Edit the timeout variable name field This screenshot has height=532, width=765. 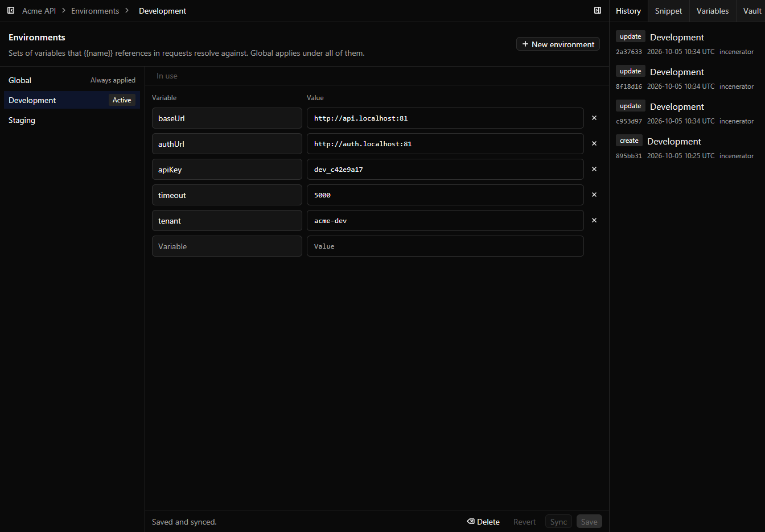coord(227,195)
